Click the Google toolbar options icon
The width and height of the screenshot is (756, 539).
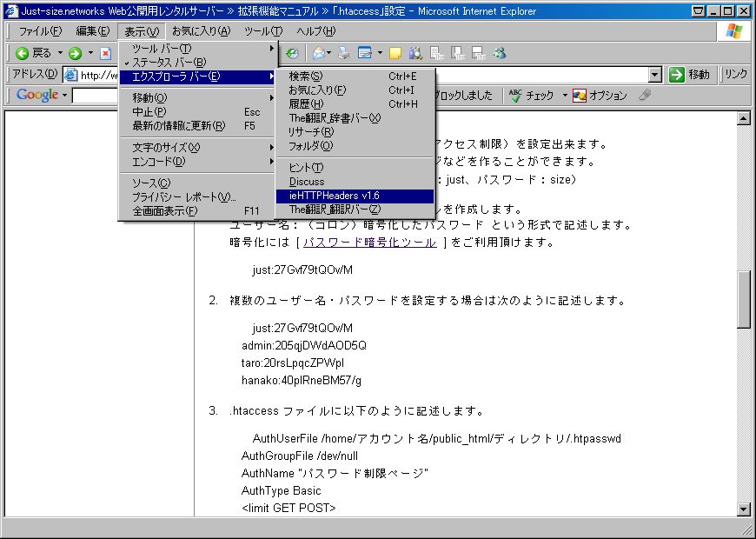pyautogui.click(x=600, y=96)
